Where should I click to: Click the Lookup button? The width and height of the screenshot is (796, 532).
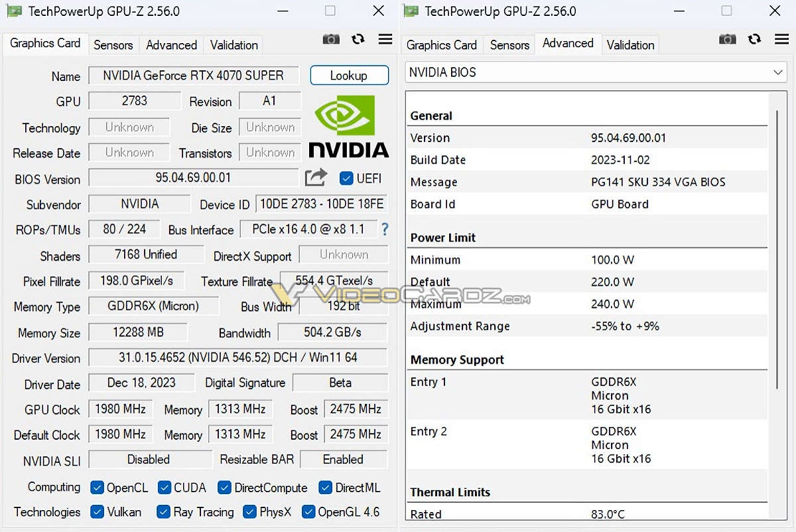(349, 76)
